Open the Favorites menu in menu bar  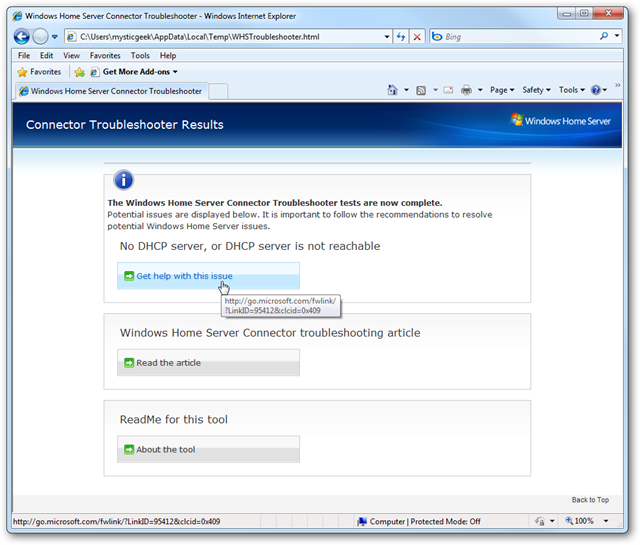(x=105, y=56)
